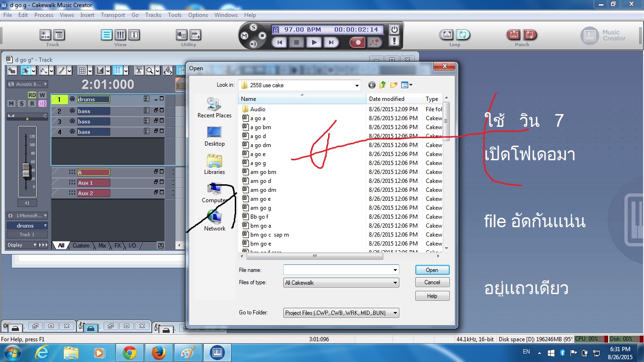Click the Open button in the dialog

(432, 270)
